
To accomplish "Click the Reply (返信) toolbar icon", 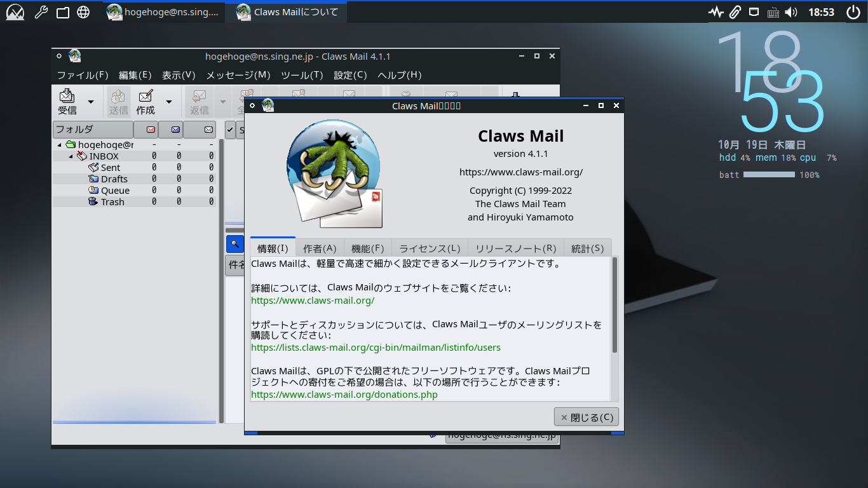I will click(200, 102).
